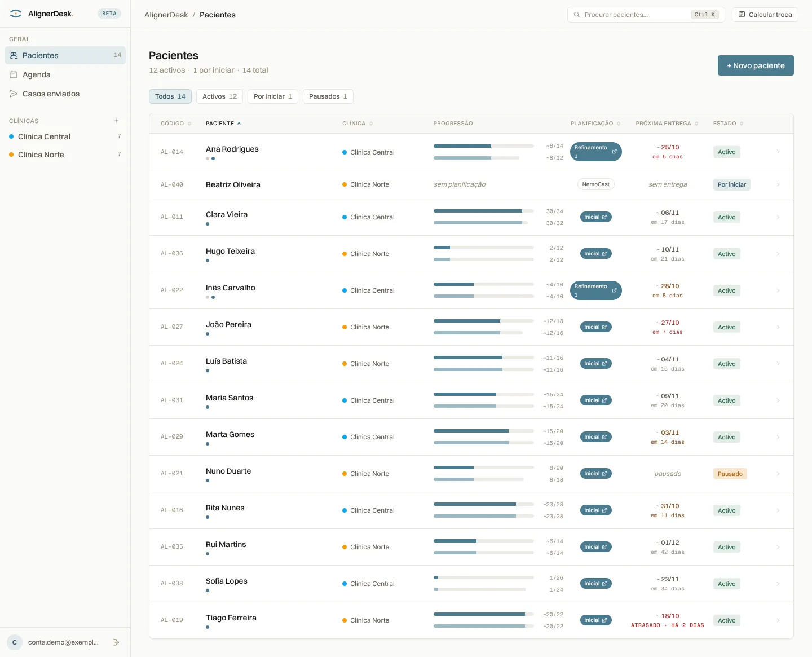Sort table by Planificação column
This screenshot has height=657, width=812.
(595, 124)
